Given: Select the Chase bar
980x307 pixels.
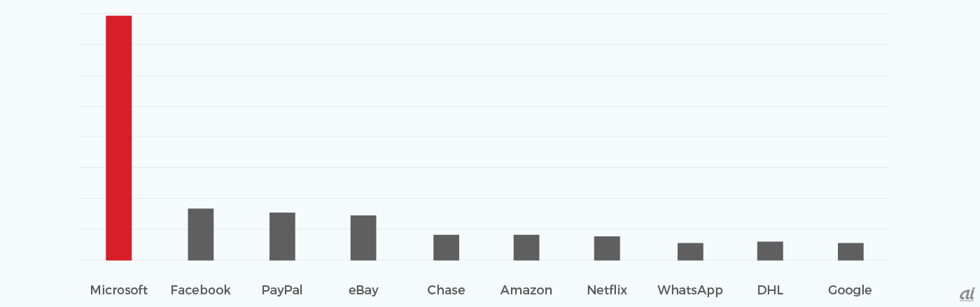Looking at the screenshot, I should tap(446, 248).
